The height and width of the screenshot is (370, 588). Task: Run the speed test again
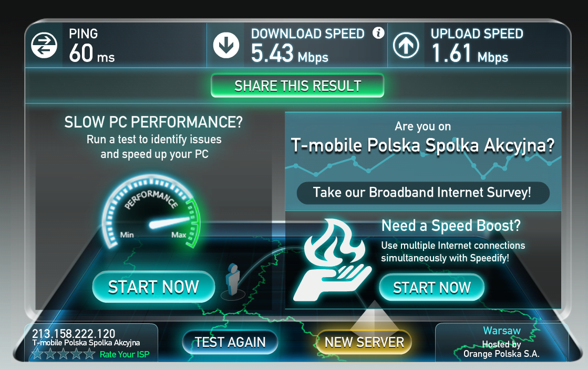[x=230, y=342]
